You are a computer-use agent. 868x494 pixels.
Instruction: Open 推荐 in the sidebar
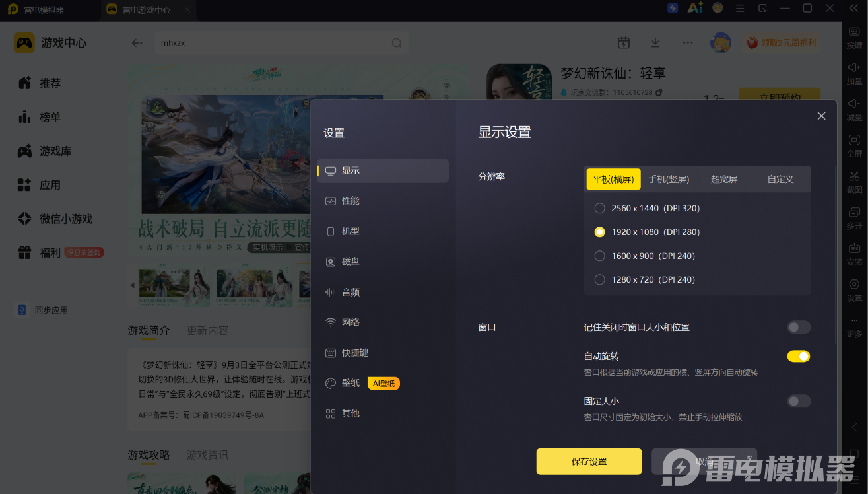pos(40,83)
